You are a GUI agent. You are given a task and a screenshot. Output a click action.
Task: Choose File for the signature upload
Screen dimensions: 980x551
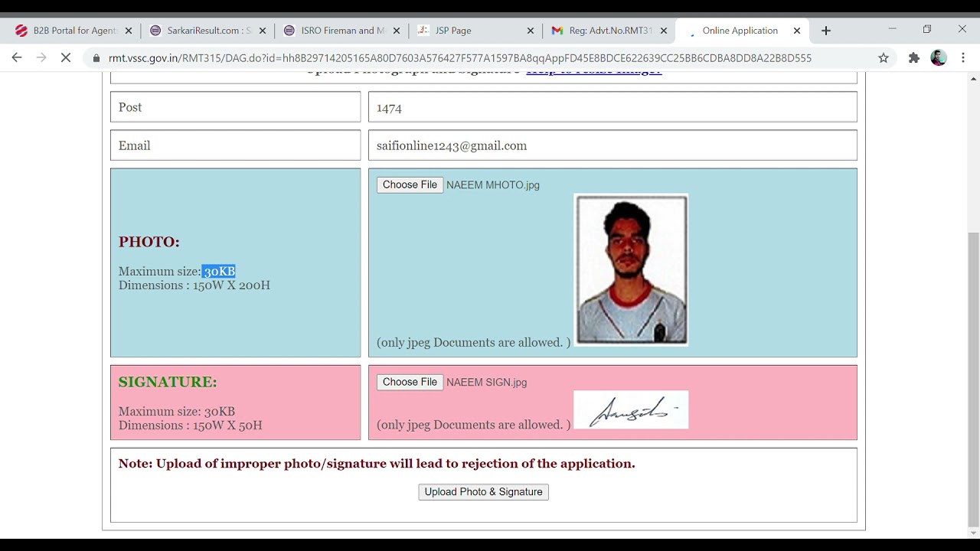point(410,382)
